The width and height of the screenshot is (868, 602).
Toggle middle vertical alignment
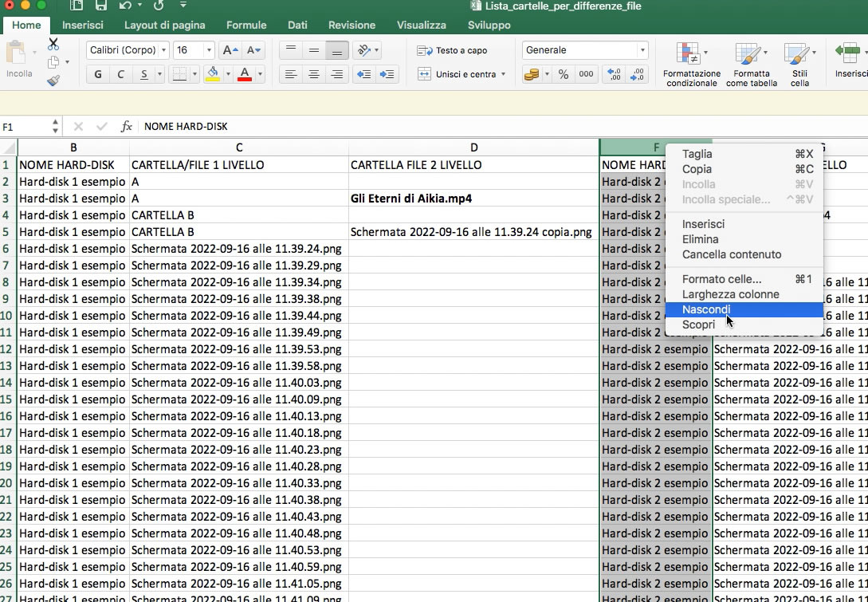coord(314,50)
